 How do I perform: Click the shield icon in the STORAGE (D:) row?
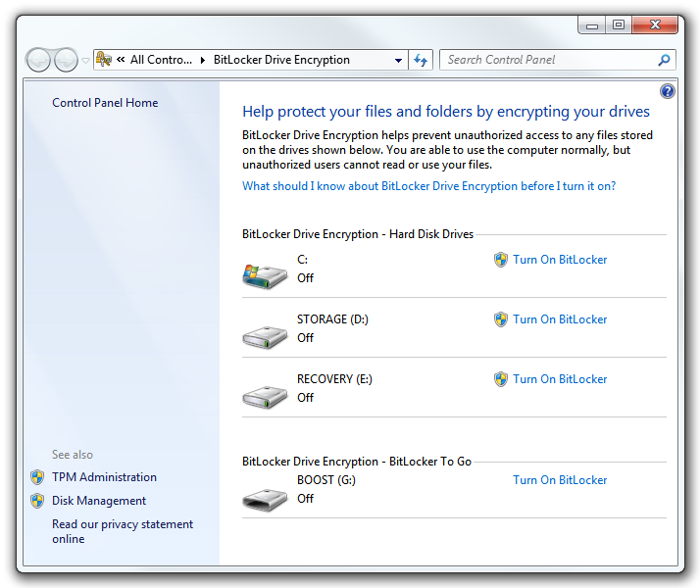[x=501, y=319]
